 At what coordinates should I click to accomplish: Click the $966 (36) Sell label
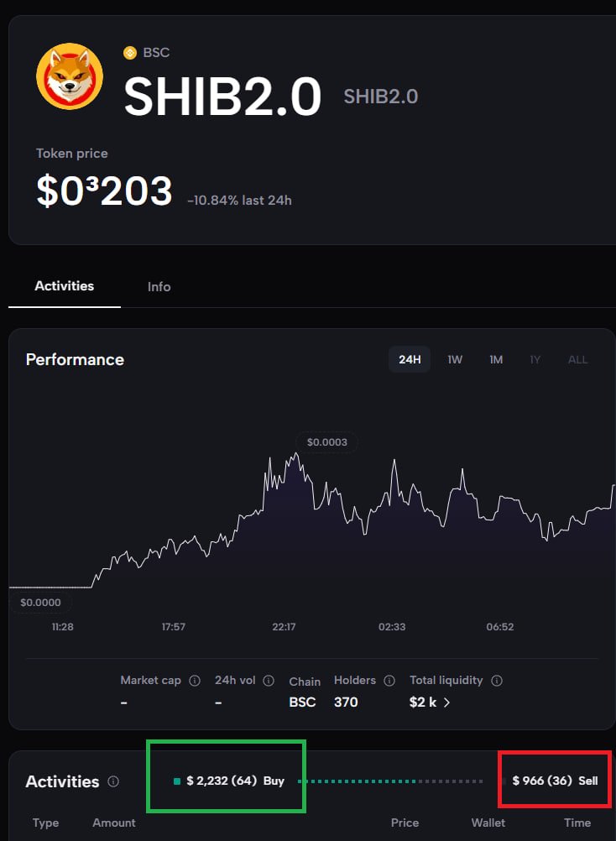tap(555, 781)
